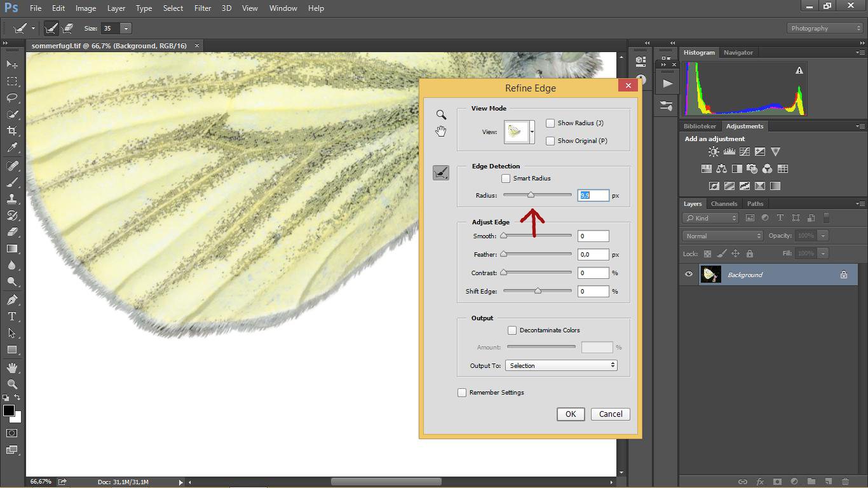Click OK to apply Refine Edge
The image size is (868, 488).
pos(570,414)
